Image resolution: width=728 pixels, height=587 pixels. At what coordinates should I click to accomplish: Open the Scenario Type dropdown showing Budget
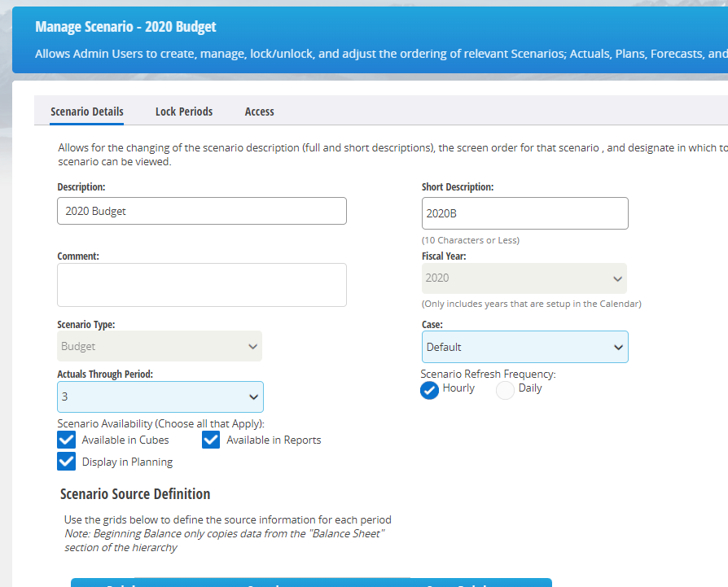(160, 346)
